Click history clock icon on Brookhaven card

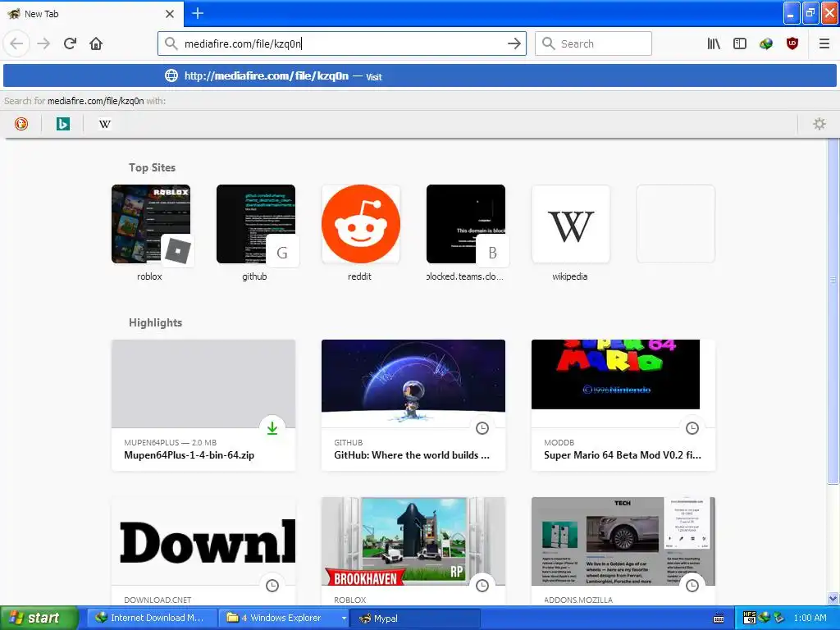point(482,586)
